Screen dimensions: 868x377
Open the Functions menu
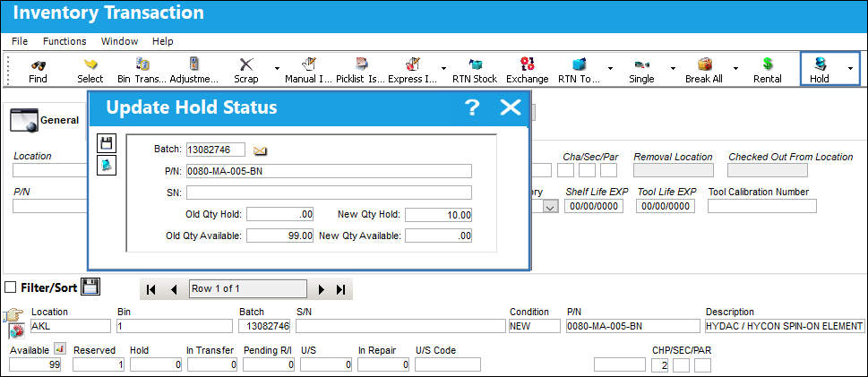point(64,41)
